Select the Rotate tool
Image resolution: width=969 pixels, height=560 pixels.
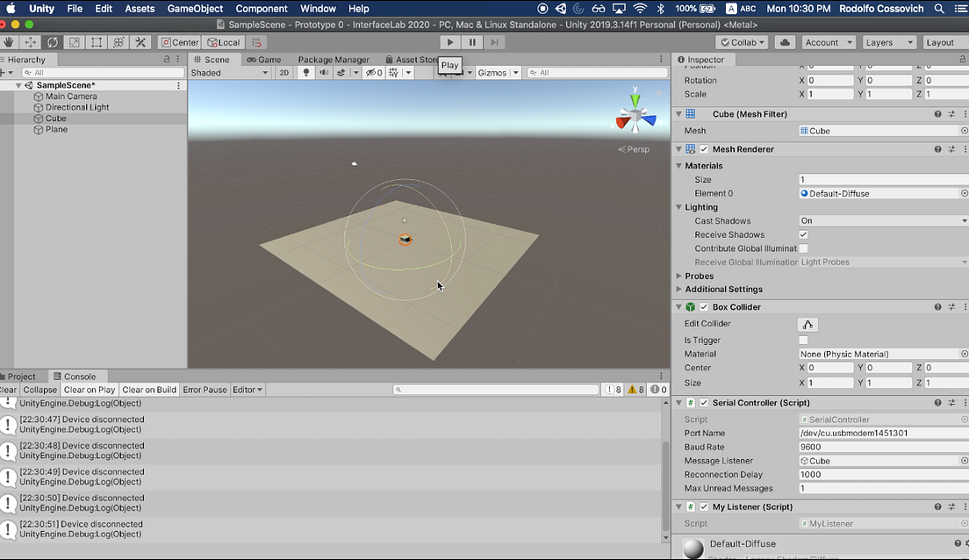point(53,42)
